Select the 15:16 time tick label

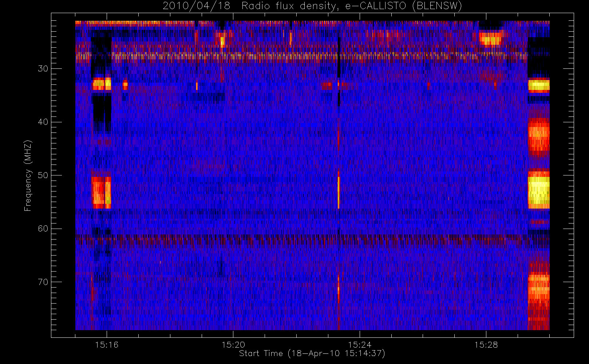pyautogui.click(x=107, y=345)
